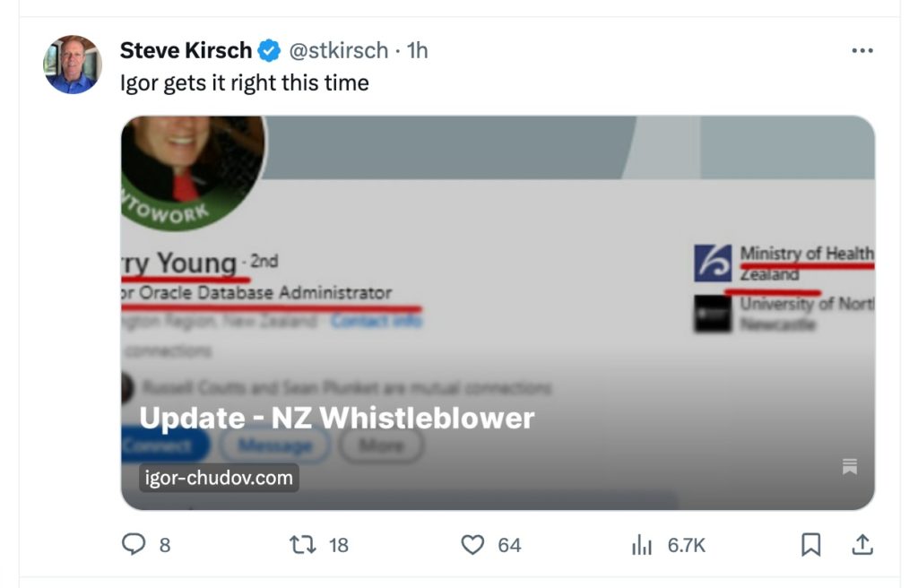Click the reply comment icon

pos(134,544)
